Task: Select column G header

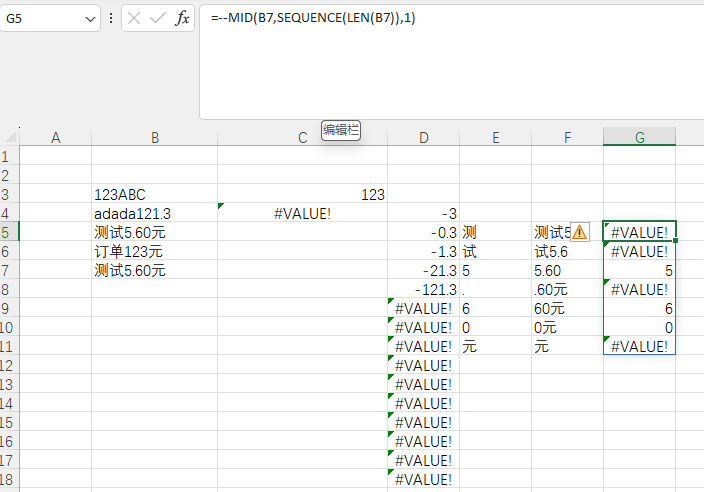Action: point(639,137)
